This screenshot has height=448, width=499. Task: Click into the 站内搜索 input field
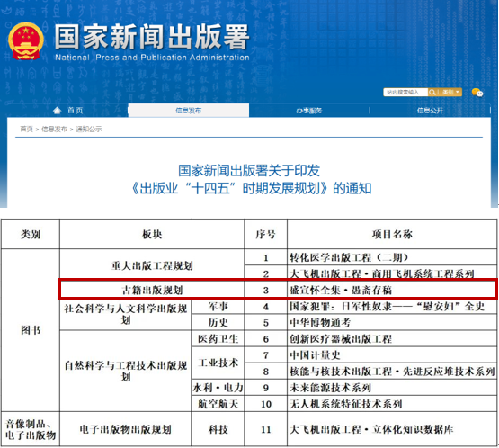tap(405, 92)
